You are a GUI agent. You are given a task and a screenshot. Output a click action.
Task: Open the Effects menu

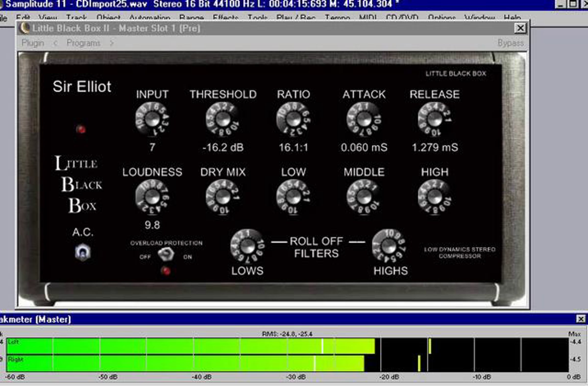pyautogui.click(x=225, y=18)
